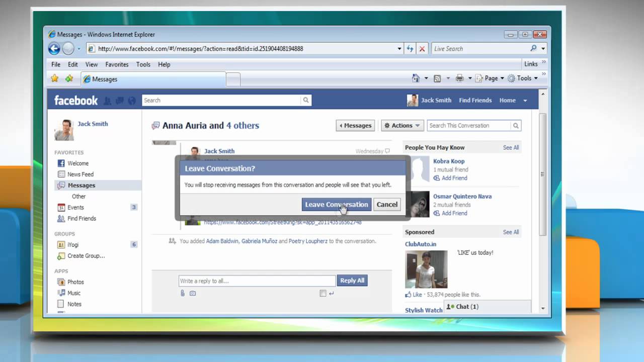The height and width of the screenshot is (362, 644).
Task: Open a new blank browser tab
Action: pyautogui.click(x=233, y=79)
